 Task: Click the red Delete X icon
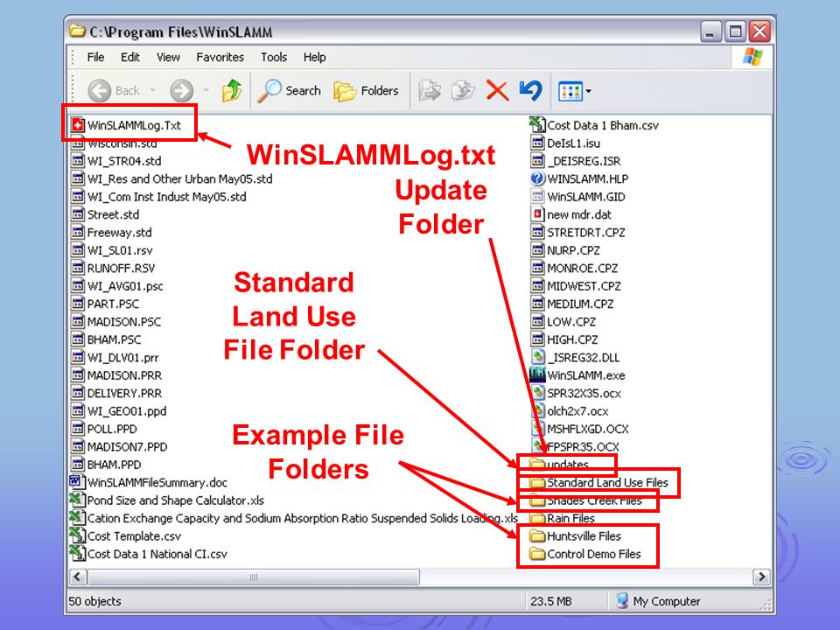tap(497, 90)
